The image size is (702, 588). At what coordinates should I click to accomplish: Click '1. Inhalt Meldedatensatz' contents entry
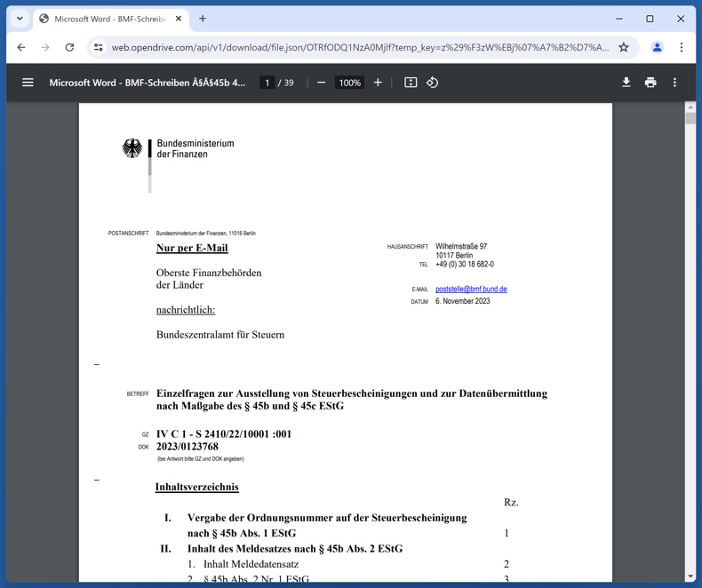coord(243,564)
